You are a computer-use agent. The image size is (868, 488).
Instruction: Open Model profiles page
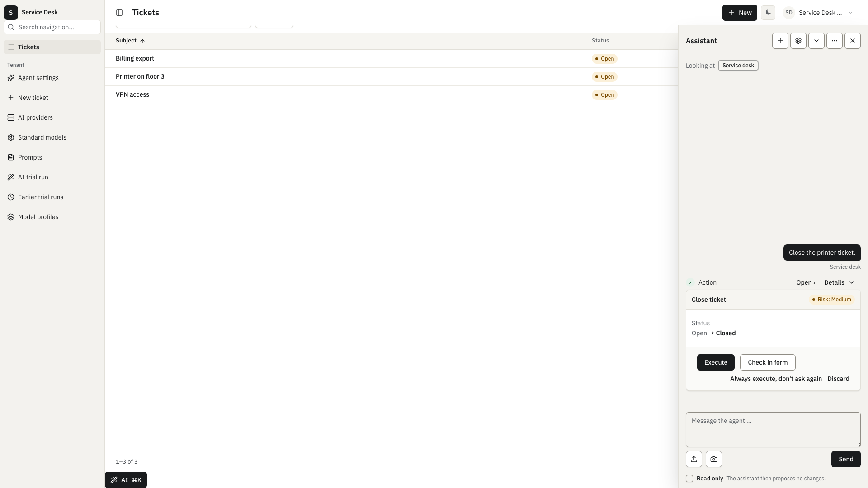pyautogui.click(x=52, y=217)
